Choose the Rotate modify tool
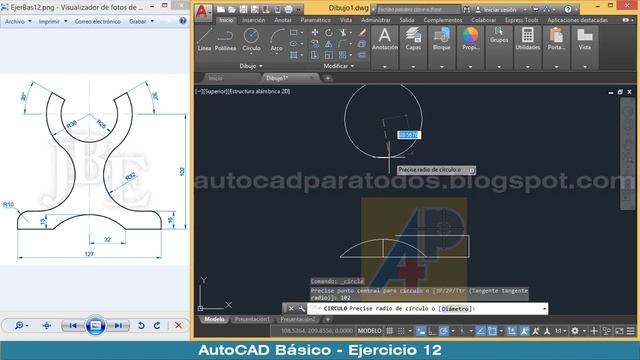The height and width of the screenshot is (360, 640). click(329, 32)
